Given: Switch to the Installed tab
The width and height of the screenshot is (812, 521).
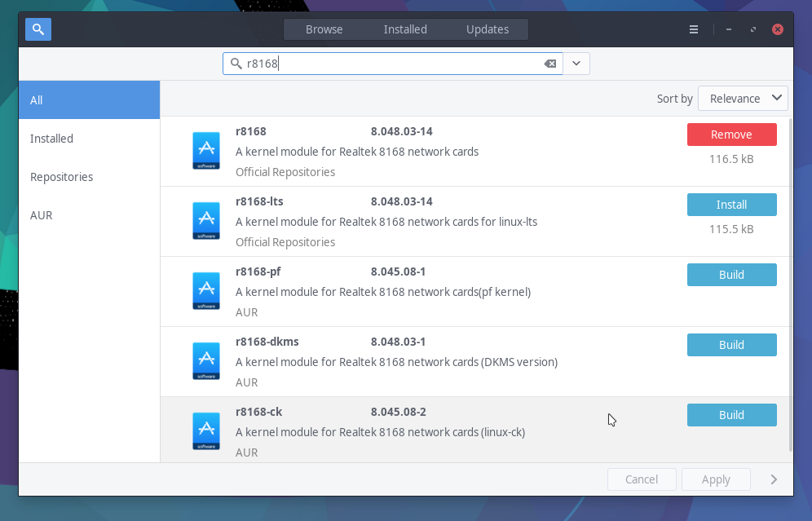Looking at the screenshot, I should coord(405,29).
